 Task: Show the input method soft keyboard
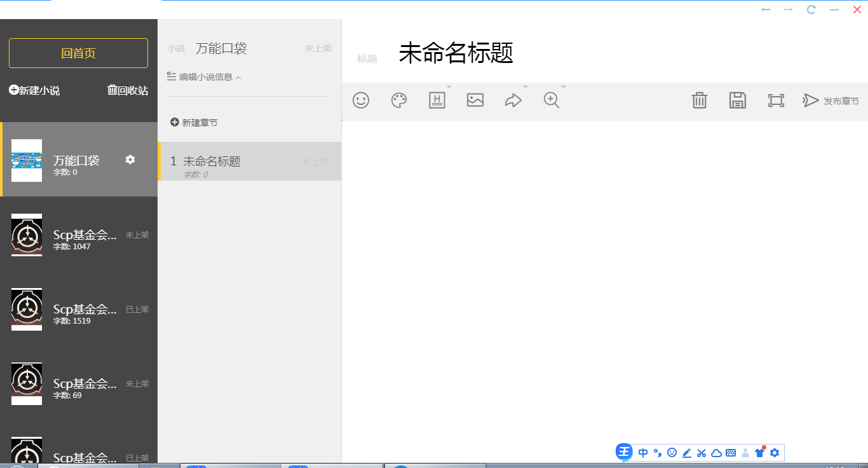point(731,453)
